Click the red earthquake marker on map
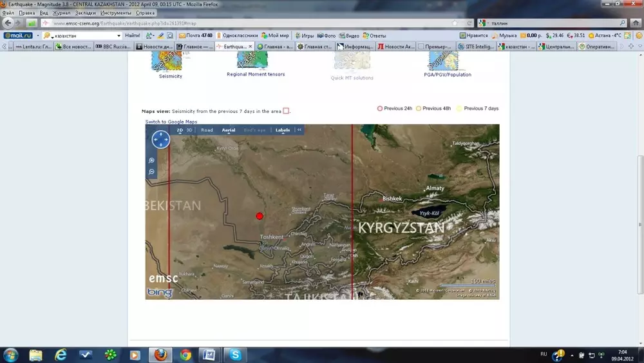The width and height of the screenshot is (644, 363). (x=260, y=216)
